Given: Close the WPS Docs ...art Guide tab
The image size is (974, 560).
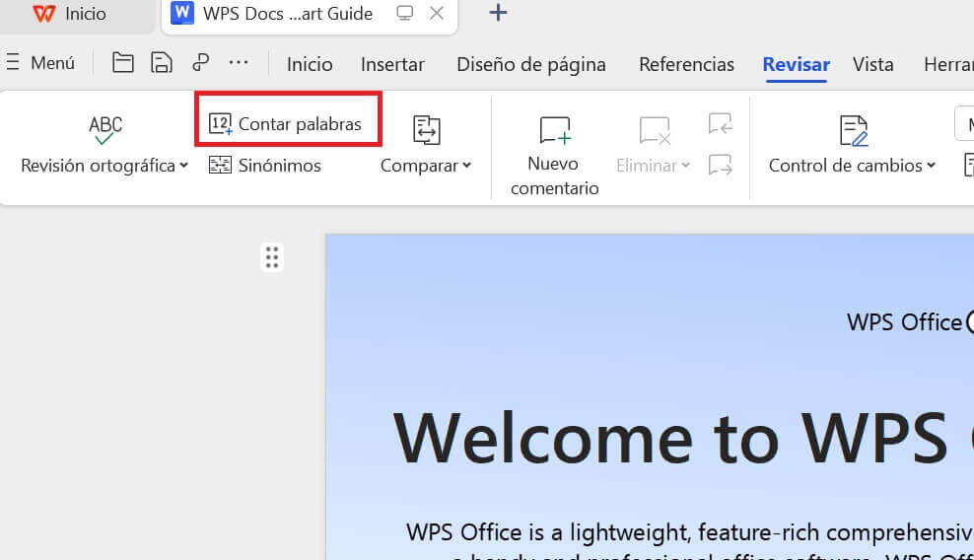Looking at the screenshot, I should click(x=437, y=13).
